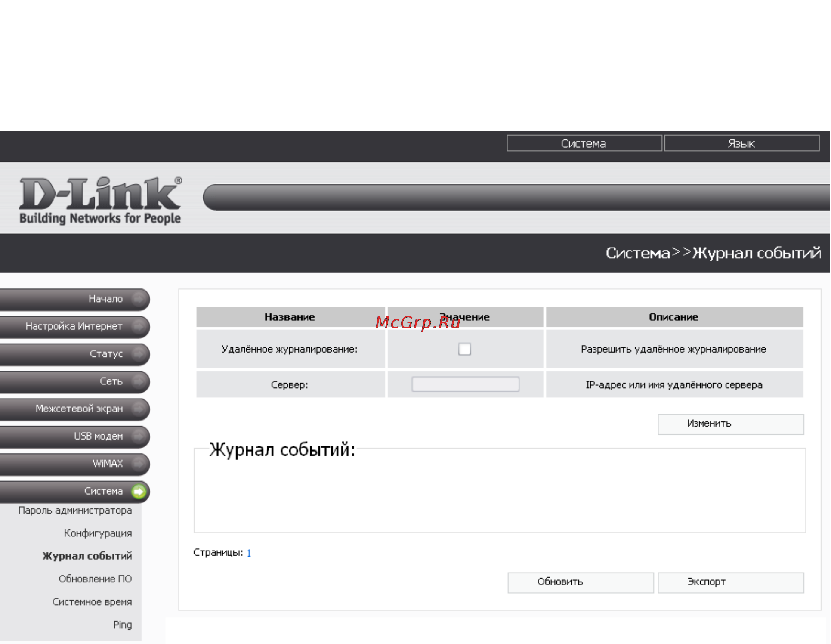Open the Система top menu
The width and height of the screenshot is (831, 644).
pos(584,143)
